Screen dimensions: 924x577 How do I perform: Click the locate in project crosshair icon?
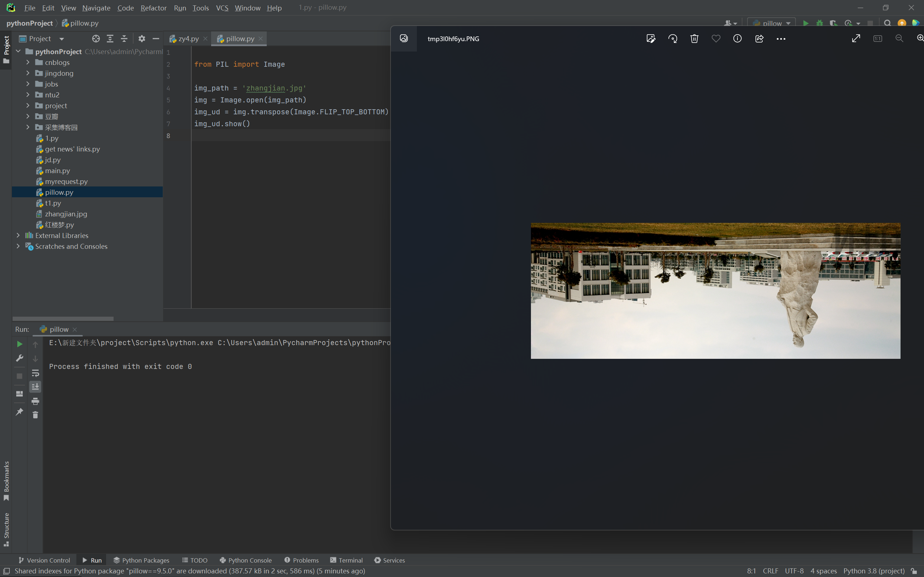pos(96,39)
